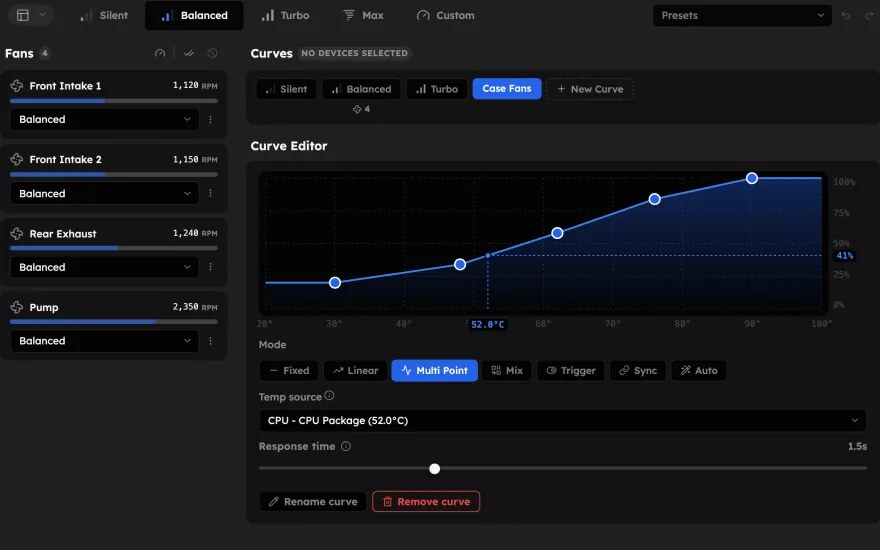
Task: Click the 4 fans count under Balanced
Action: (361, 109)
